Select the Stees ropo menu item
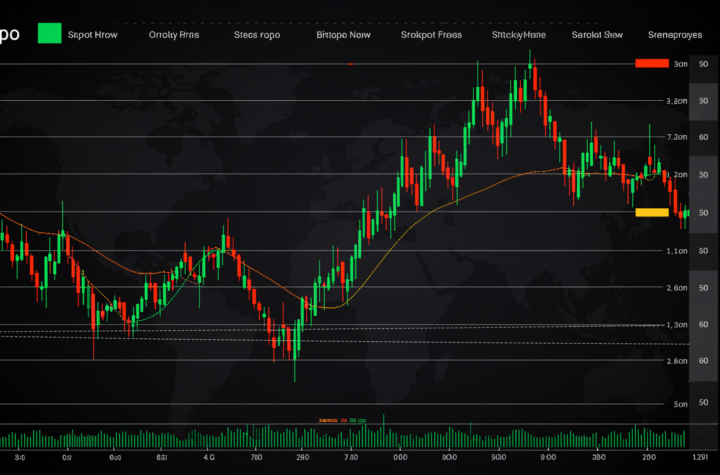The image size is (720, 475). (x=257, y=35)
